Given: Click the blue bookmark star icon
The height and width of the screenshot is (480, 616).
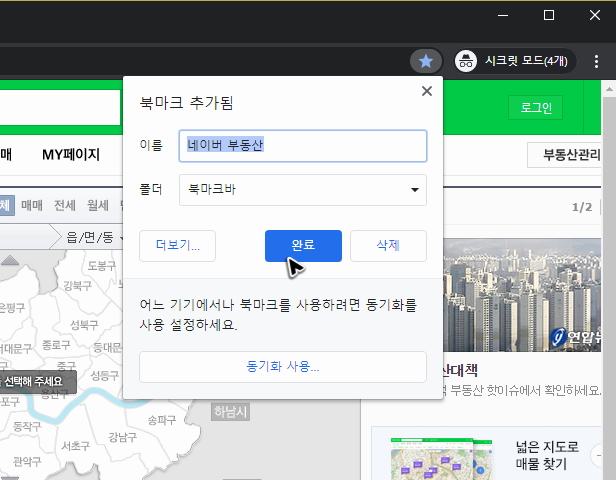Looking at the screenshot, I should click(x=426, y=61).
